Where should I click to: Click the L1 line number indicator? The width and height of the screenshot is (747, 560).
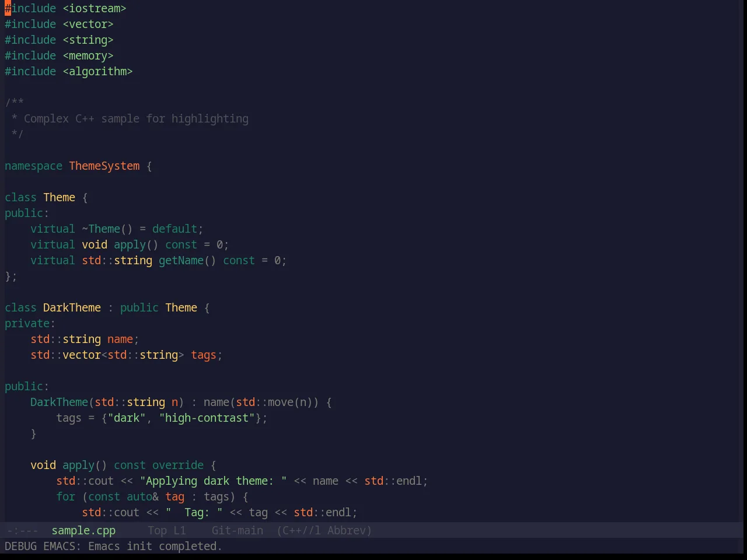pos(180,530)
